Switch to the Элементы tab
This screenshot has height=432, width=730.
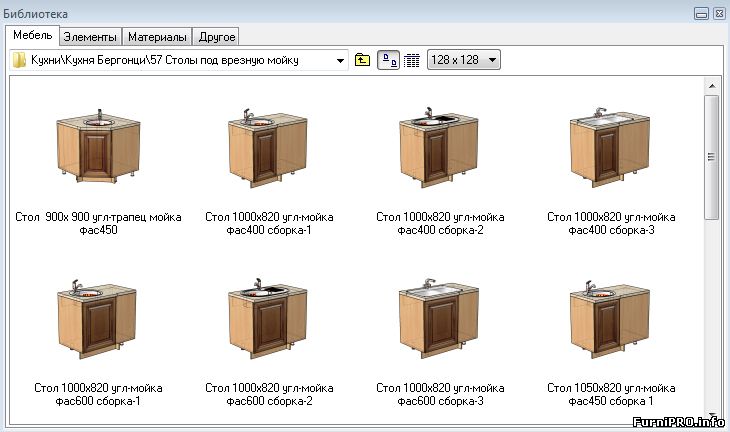pos(90,37)
